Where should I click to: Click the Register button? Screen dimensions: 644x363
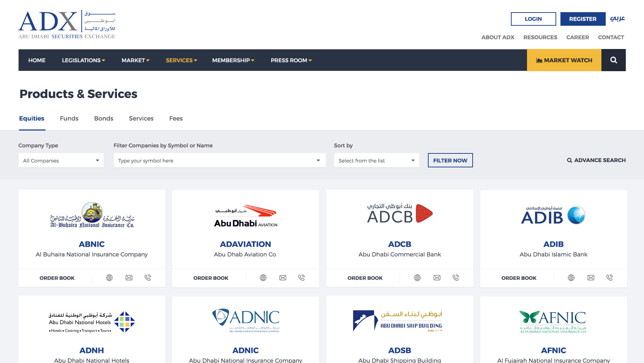tap(582, 19)
